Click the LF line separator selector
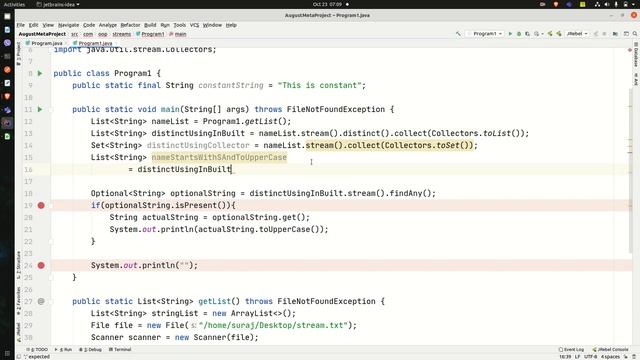This screenshot has width=640, height=360. 578,357
